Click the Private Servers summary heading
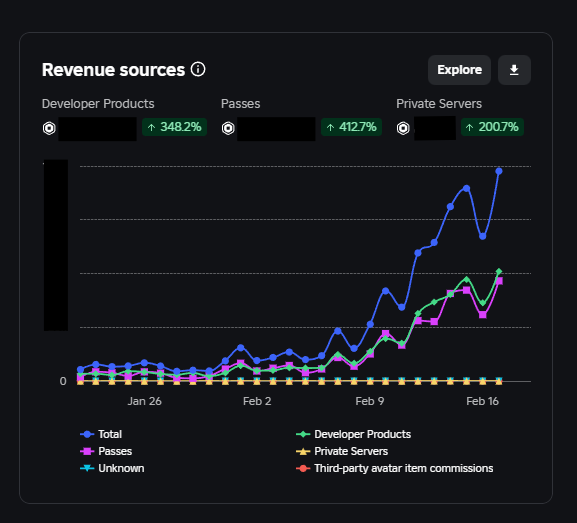 [x=439, y=104]
